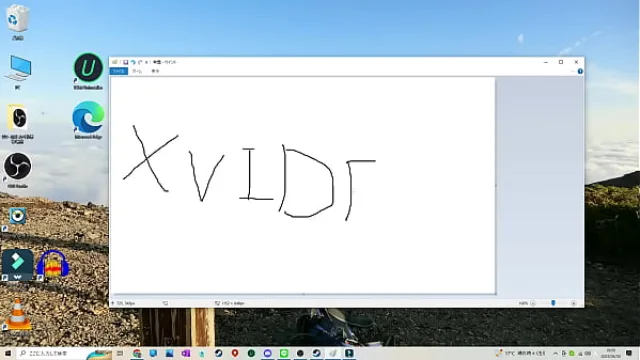Click the Windows Start button
Image resolution: width=640 pixels, height=360 pixels.
8,353
